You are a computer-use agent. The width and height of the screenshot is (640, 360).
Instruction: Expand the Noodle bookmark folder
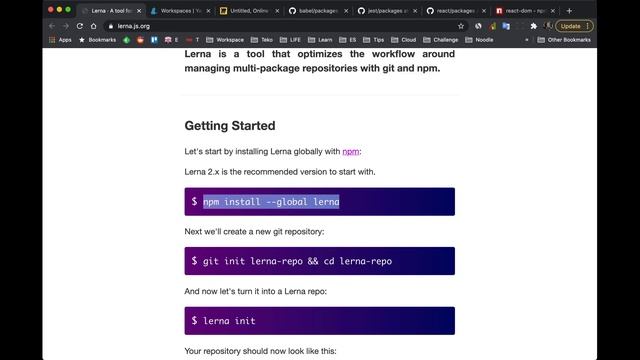pos(479,40)
